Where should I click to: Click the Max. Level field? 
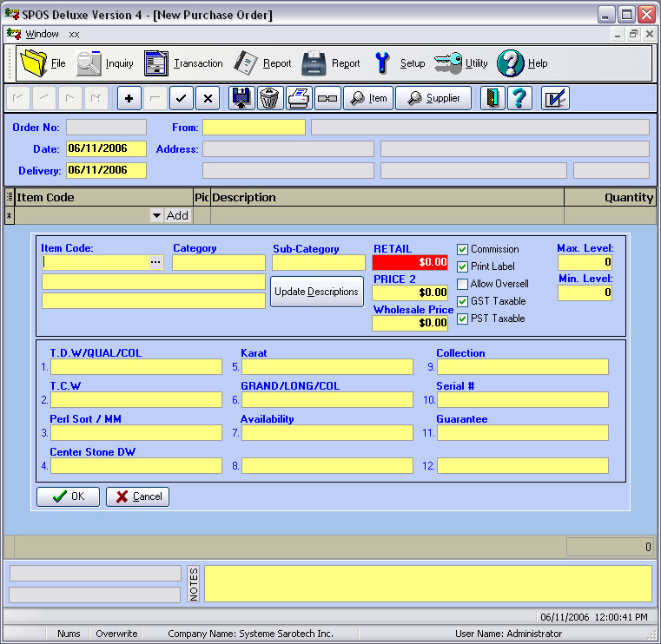coord(585,262)
